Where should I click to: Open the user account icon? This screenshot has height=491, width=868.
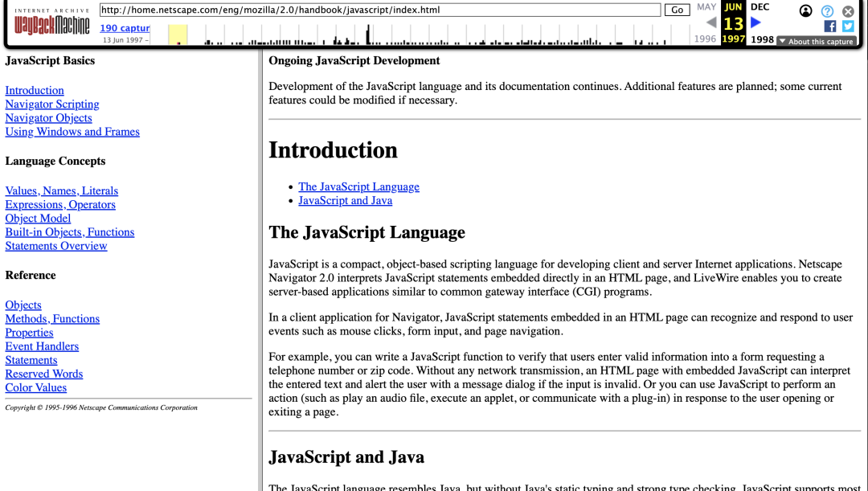(805, 10)
